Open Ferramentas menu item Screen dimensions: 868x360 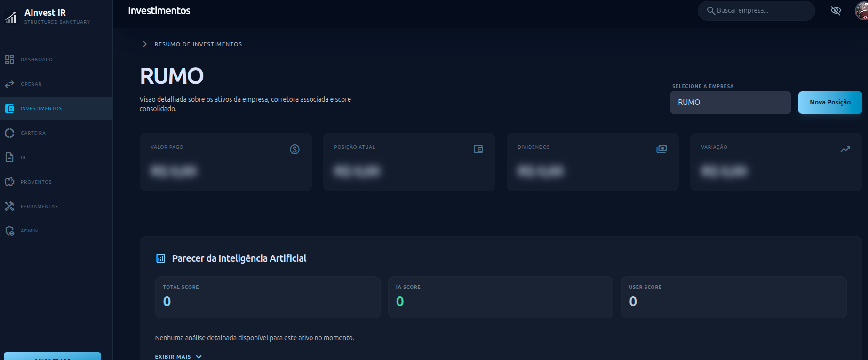pos(56,206)
